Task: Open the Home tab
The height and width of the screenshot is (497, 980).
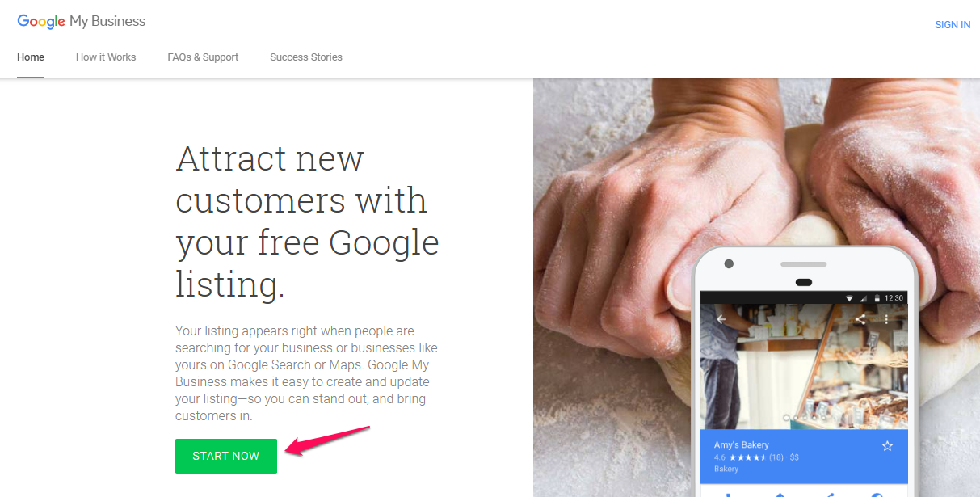Action: (31, 57)
